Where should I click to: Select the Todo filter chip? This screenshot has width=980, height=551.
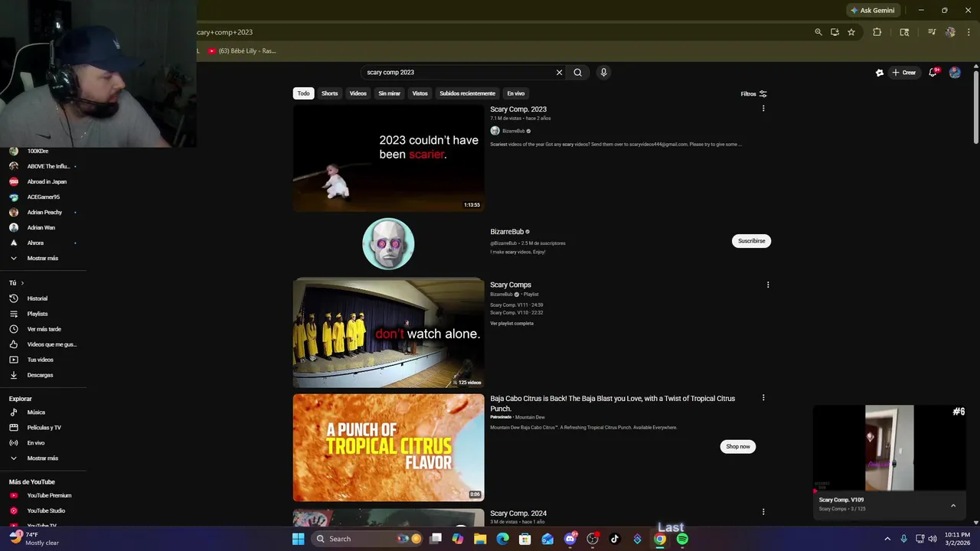(x=304, y=93)
